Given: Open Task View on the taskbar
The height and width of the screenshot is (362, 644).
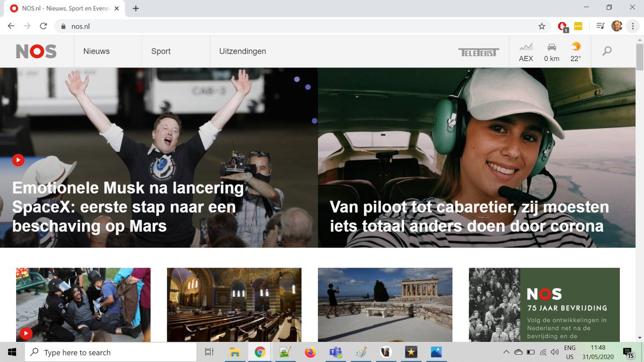Looking at the screenshot, I should 209,352.
